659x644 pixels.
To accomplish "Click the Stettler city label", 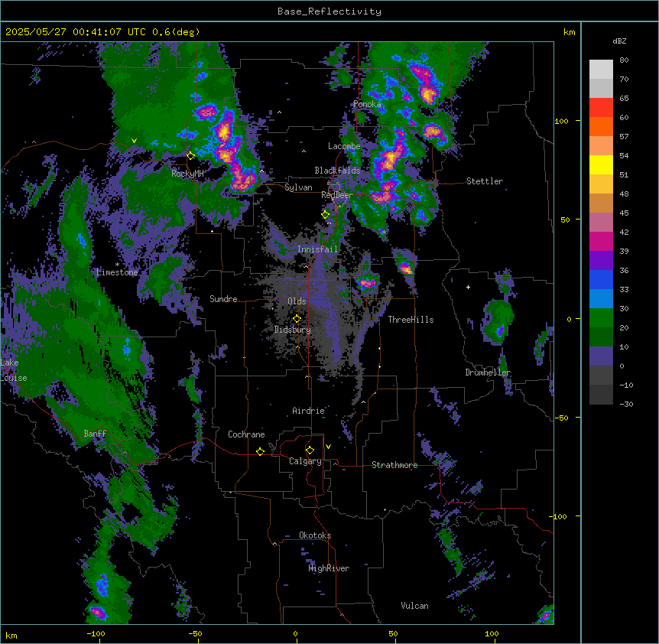I will pos(485,181).
